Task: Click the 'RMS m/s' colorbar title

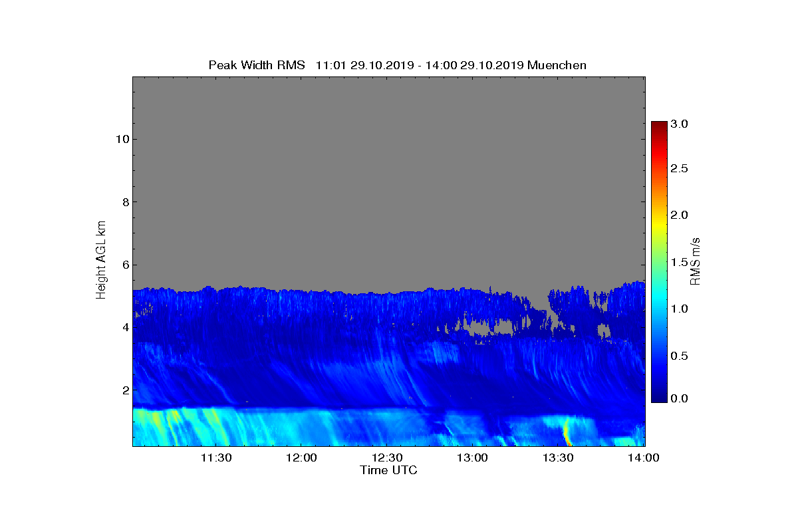Action: click(x=696, y=261)
